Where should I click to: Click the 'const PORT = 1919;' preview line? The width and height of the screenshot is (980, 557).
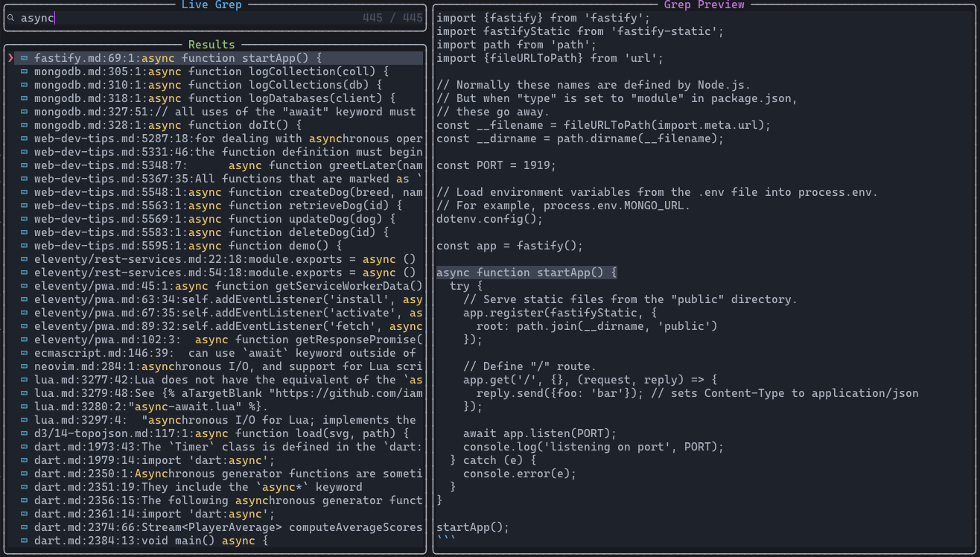click(496, 165)
